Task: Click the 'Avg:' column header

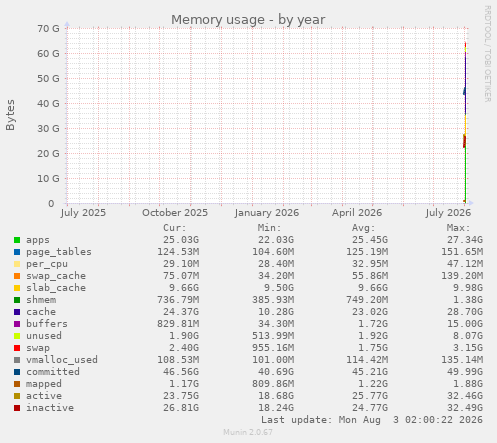Action: point(364,228)
